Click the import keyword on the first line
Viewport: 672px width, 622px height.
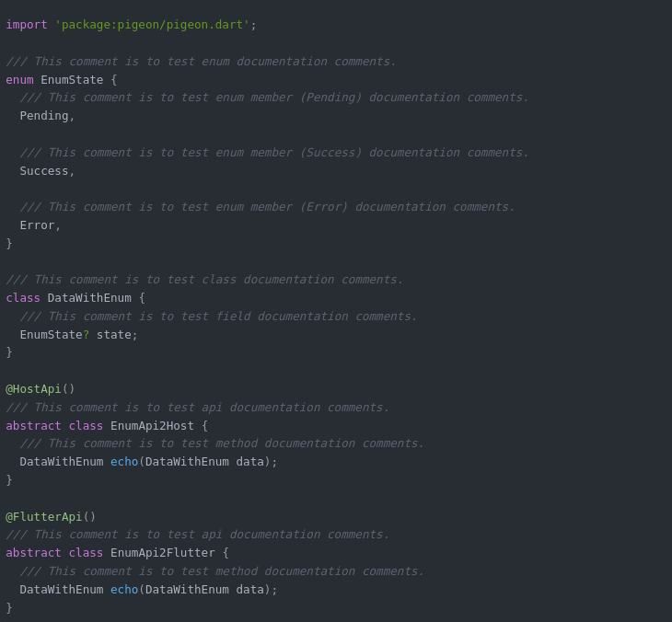coord(27,25)
